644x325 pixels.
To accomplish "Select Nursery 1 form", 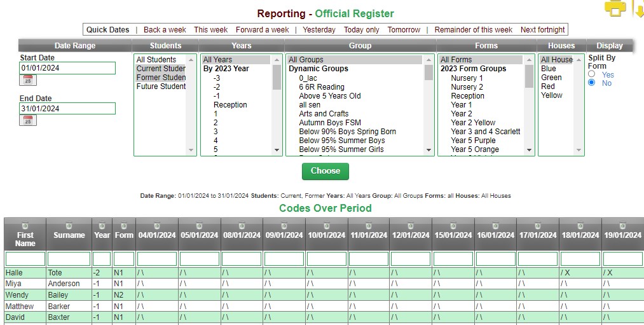I will (481, 78).
